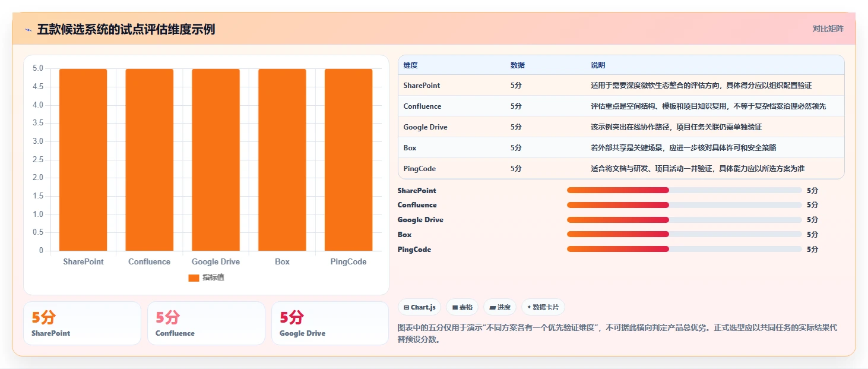Click the 表格 tag
This screenshot has width=868, height=369.
pyautogui.click(x=462, y=307)
